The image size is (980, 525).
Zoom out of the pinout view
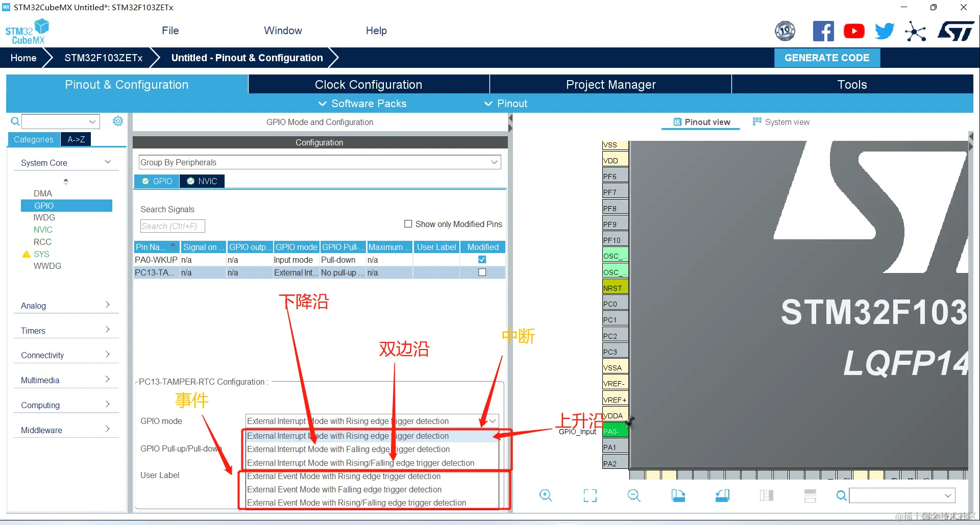coord(634,495)
